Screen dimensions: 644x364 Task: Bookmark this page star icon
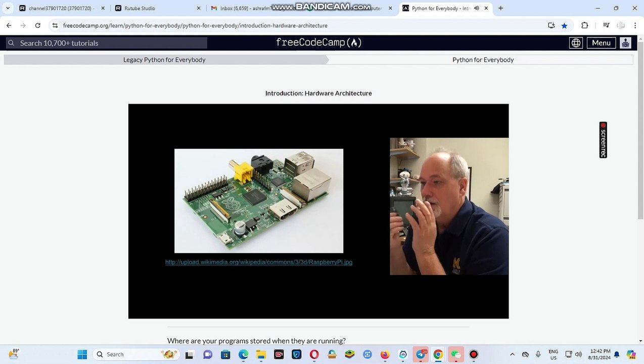click(564, 25)
